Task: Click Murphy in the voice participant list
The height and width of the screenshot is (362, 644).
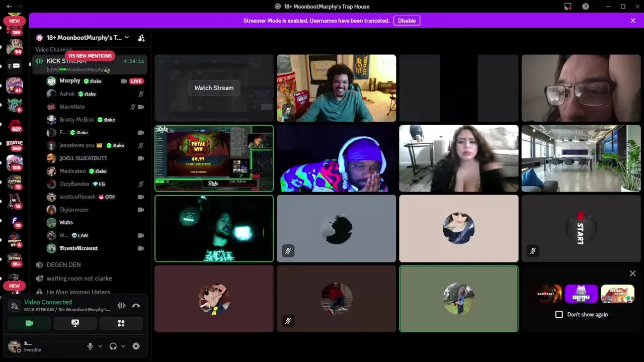Action: tap(70, 81)
